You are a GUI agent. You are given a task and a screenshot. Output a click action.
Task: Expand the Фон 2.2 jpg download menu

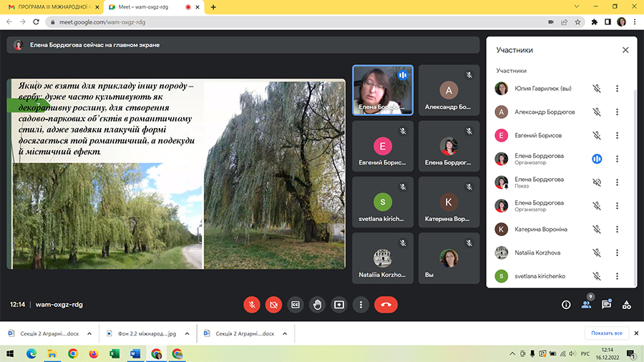(x=187, y=333)
